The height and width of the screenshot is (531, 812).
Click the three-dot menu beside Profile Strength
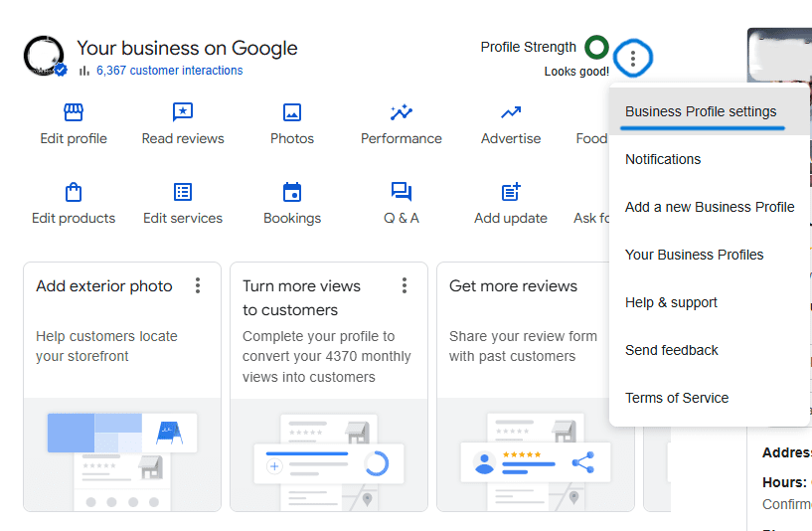click(633, 60)
